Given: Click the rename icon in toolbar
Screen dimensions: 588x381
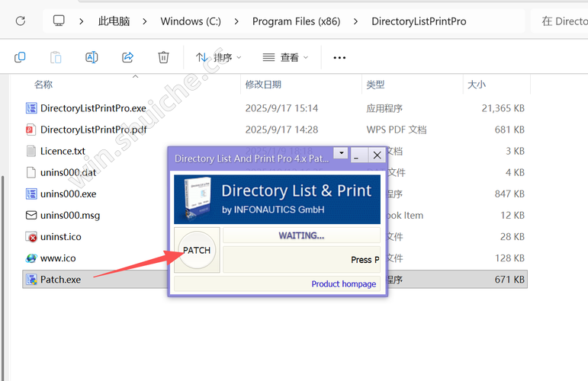Looking at the screenshot, I should [92, 57].
